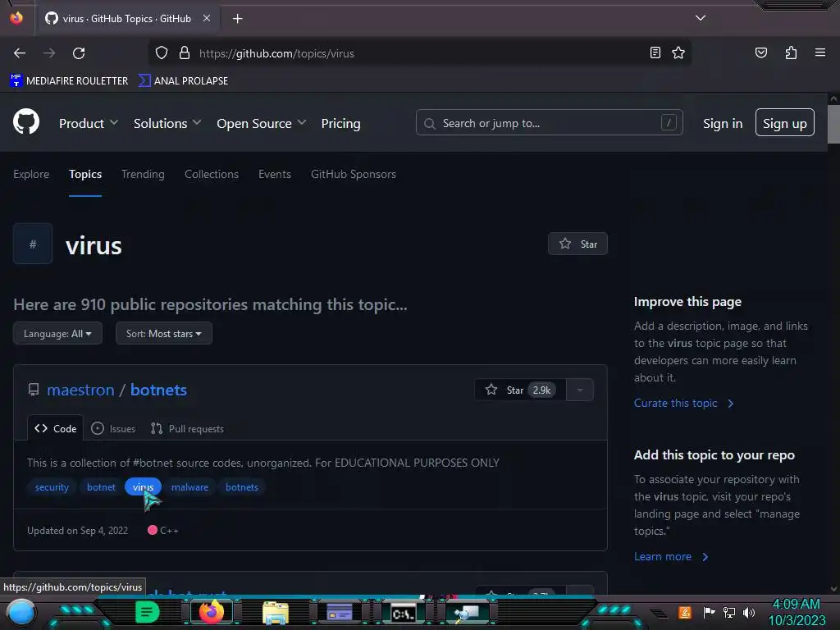The height and width of the screenshot is (630, 840).
Task: Open File Explorer folder in taskbar
Action: [276, 613]
